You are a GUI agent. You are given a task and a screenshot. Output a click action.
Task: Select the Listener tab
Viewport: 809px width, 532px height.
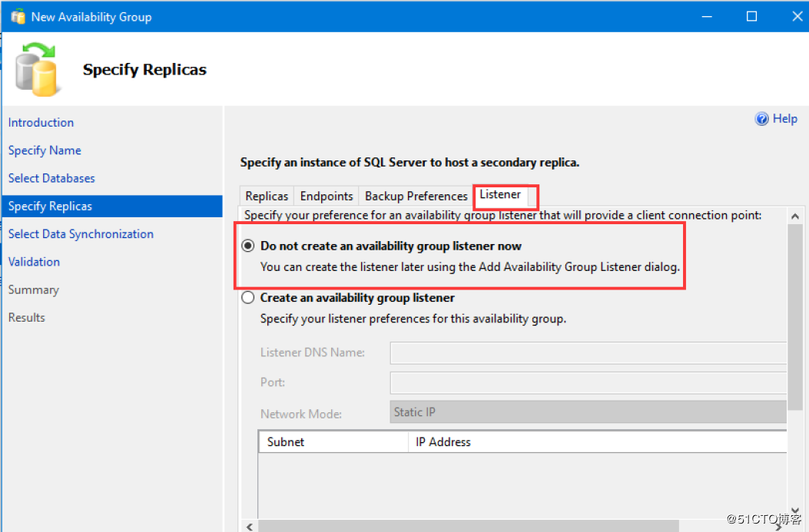[500, 195]
